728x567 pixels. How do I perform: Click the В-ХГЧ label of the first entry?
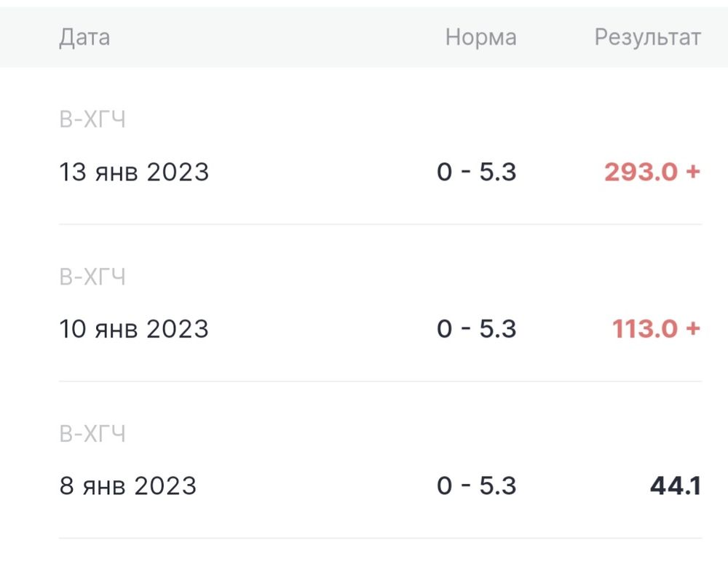(x=93, y=119)
